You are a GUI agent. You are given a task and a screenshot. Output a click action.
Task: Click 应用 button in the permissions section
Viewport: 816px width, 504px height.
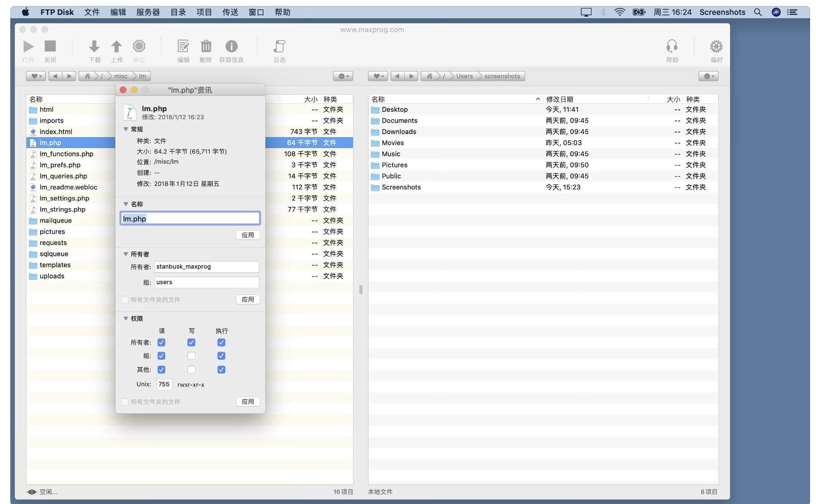(x=247, y=402)
